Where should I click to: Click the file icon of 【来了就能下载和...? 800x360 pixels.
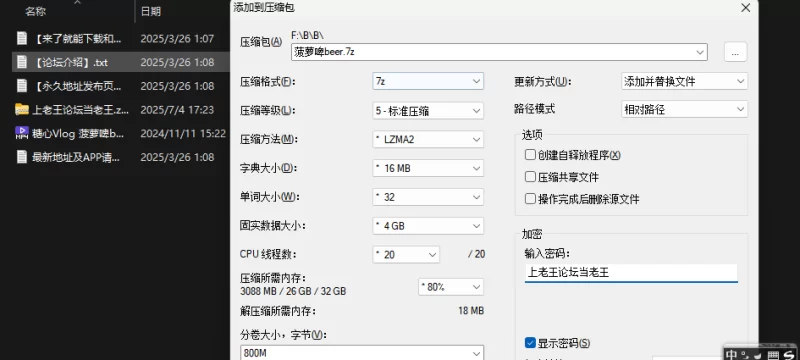[21, 38]
